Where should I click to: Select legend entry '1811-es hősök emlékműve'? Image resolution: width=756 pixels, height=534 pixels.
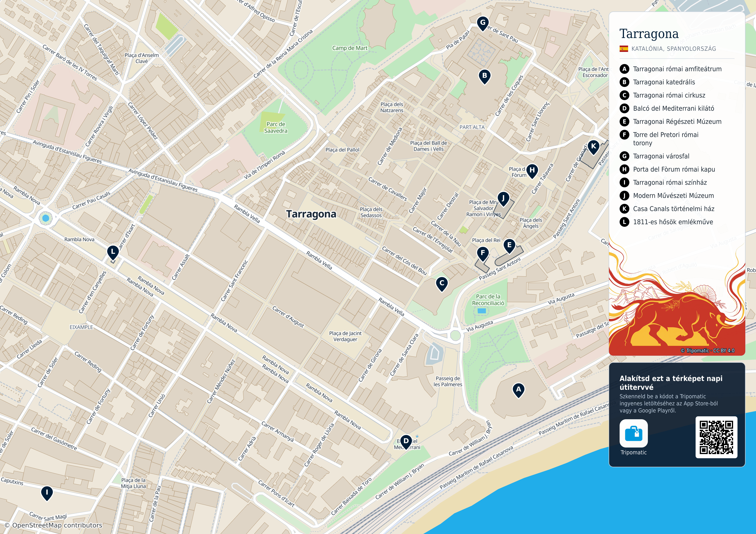[666, 222]
